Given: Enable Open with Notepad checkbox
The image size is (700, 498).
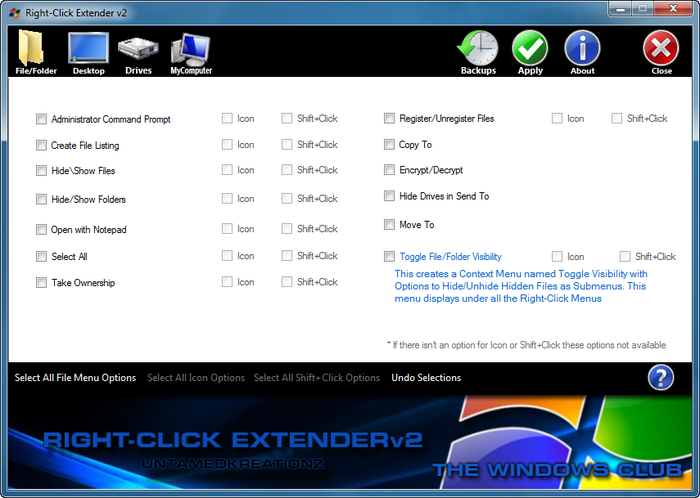Looking at the screenshot, I should (41, 229).
